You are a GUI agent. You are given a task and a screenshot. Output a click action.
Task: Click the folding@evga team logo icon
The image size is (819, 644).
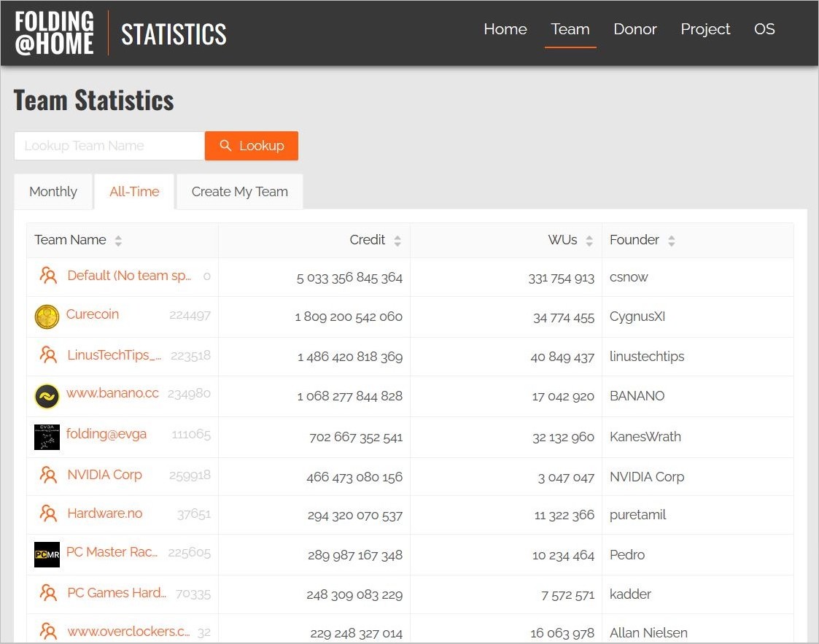pos(47,437)
